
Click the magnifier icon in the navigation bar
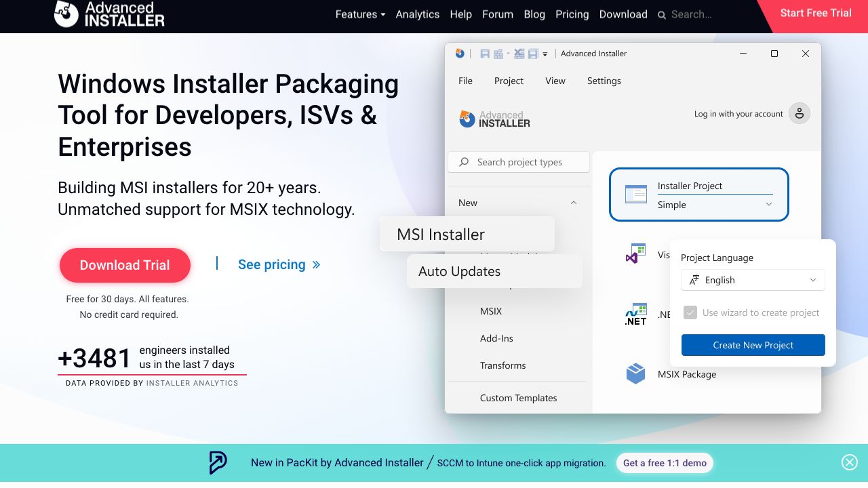click(662, 15)
